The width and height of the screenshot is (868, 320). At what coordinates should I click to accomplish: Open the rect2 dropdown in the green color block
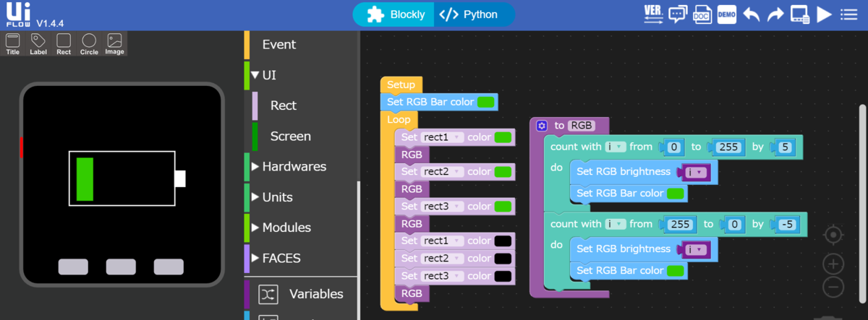[441, 172]
